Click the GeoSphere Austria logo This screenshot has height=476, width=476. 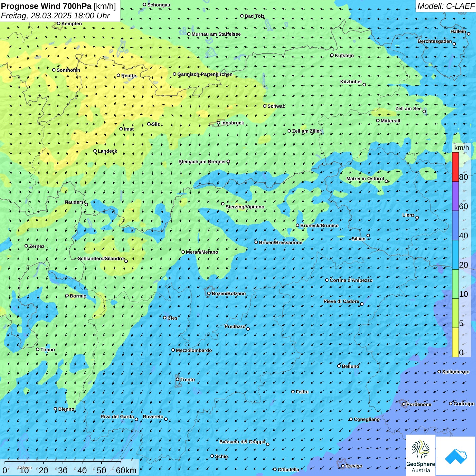pos(421,455)
